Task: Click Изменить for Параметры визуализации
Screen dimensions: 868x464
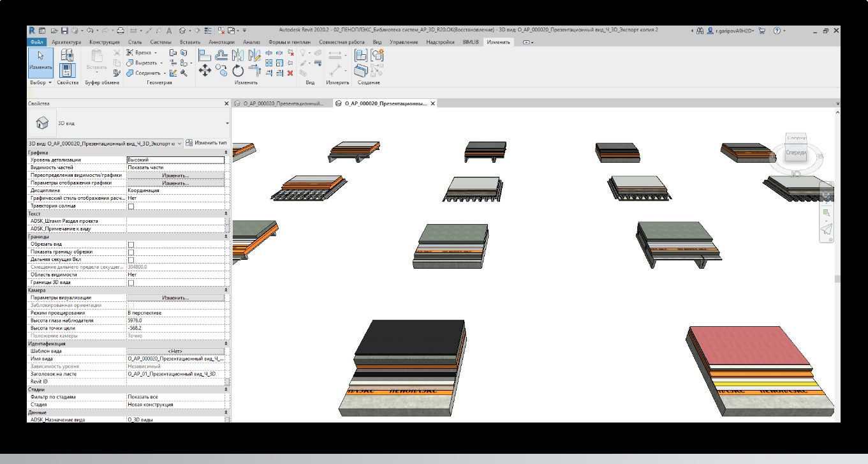Action: pyautogui.click(x=175, y=297)
